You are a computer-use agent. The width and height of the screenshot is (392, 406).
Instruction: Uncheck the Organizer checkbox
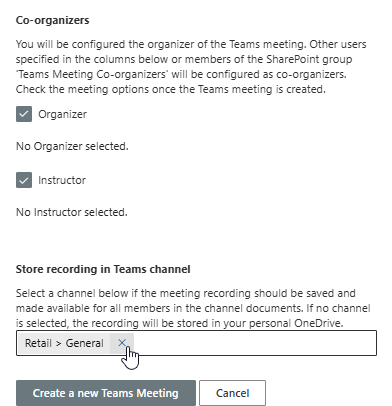(24, 114)
